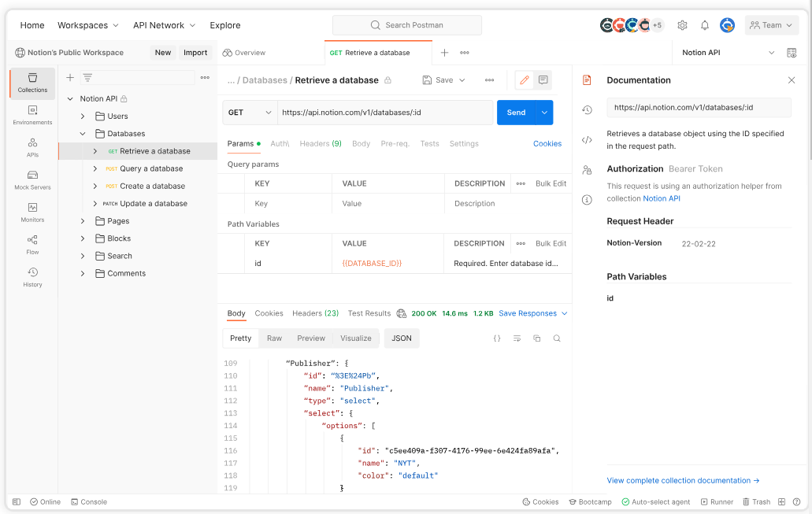Screen dimensions: 812x514
Task: Click the Cookies link beside Settings tab
Action: 547,144
